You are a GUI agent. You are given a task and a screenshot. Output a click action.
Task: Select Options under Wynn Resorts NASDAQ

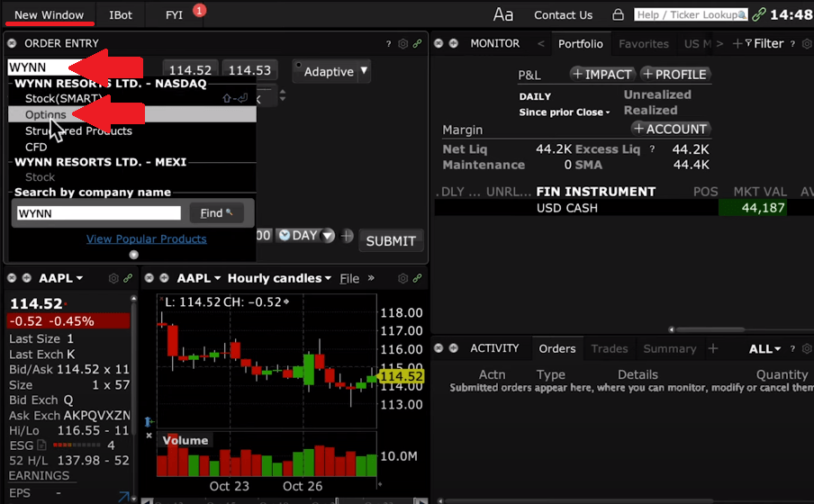click(x=46, y=115)
